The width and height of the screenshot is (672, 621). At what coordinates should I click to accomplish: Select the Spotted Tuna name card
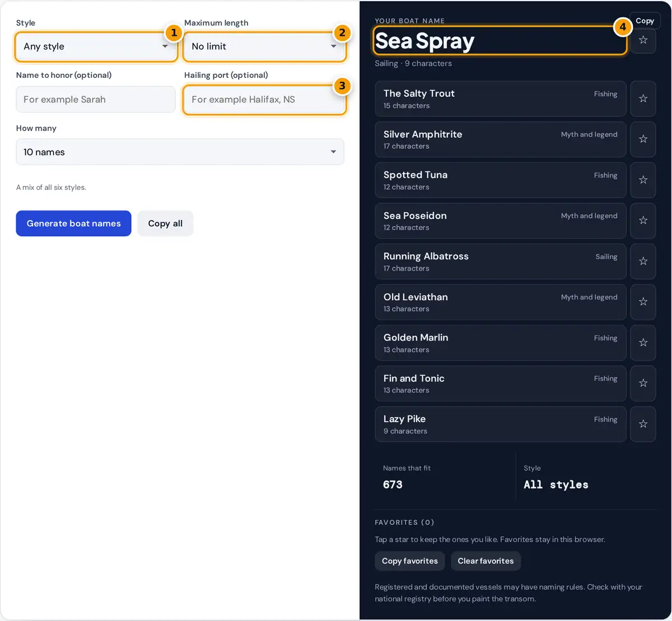[501, 180]
